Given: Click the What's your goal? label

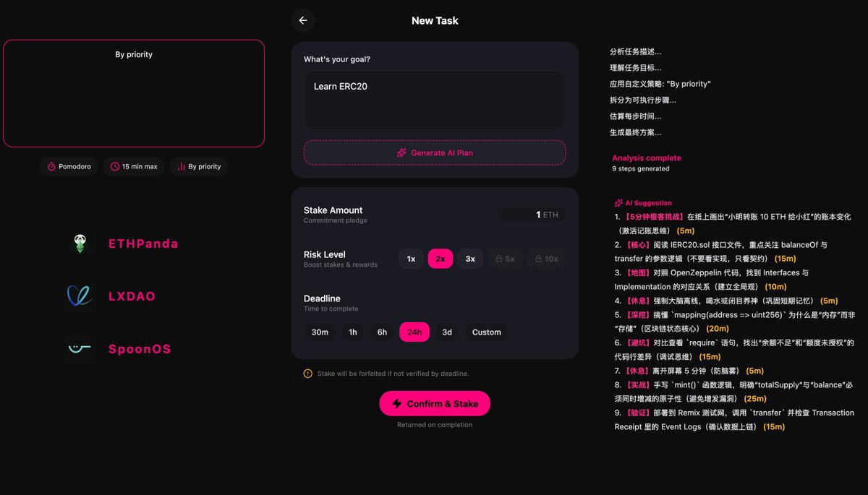Looking at the screenshot, I should [x=337, y=59].
